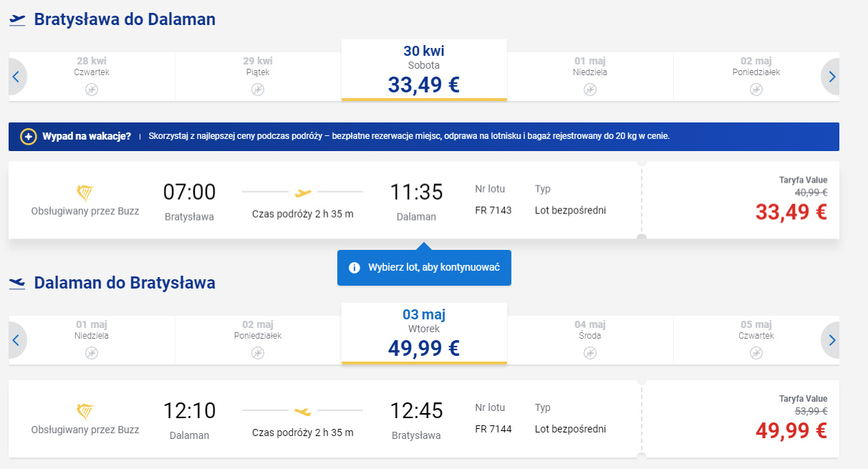Choose the 33,49 € Value fare

tap(791, 212)
